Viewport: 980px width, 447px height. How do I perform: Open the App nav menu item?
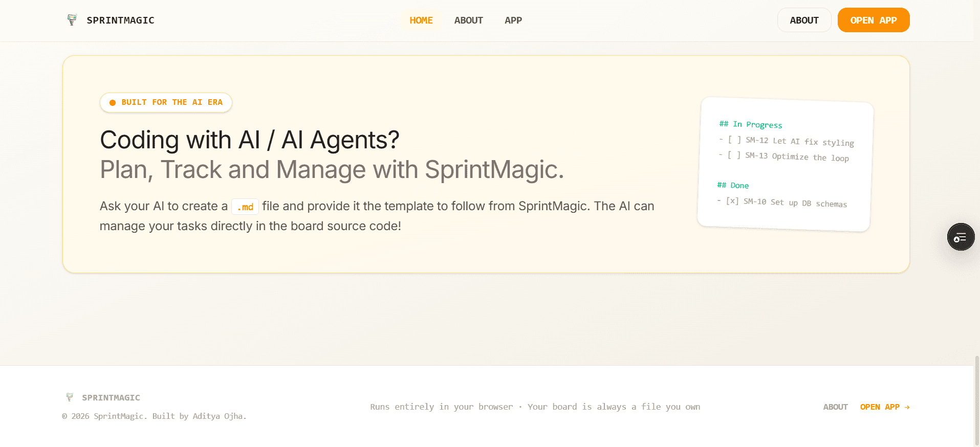[513, 20]
